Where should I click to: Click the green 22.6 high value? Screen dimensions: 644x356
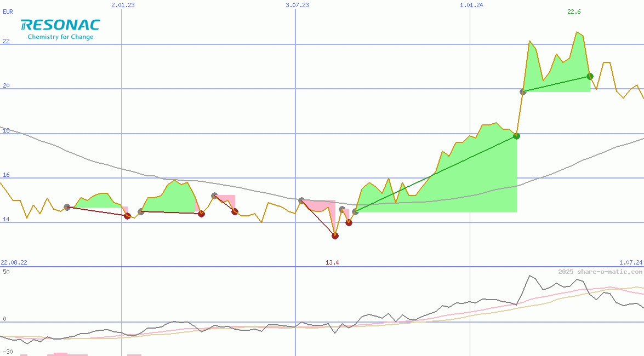(x=574, y=12)
